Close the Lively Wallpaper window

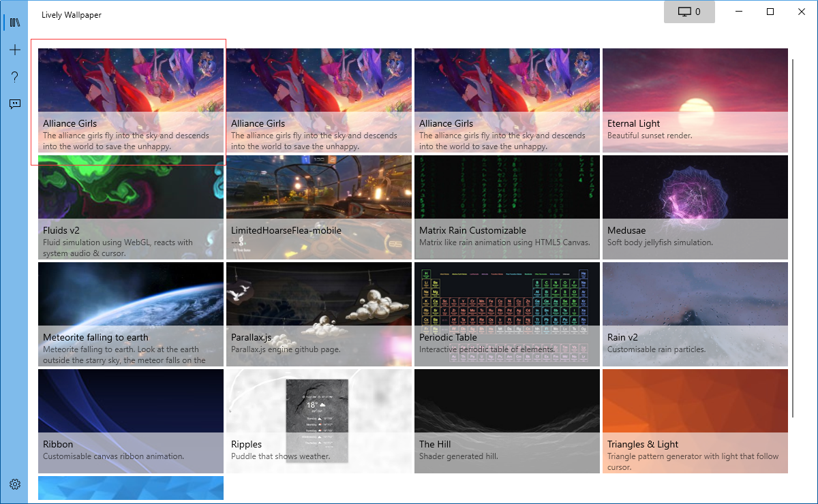point(802,12)
